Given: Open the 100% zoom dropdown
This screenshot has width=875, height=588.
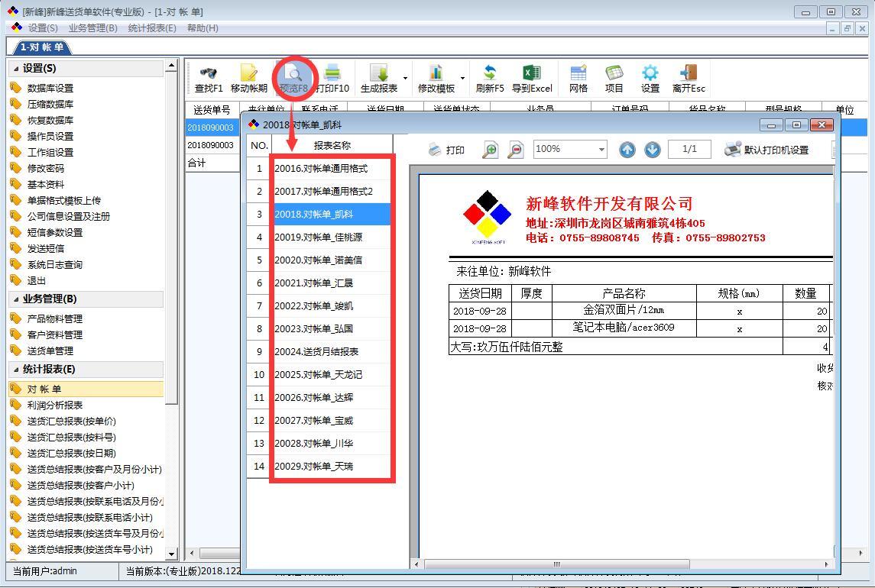Looking at the screenshot, I should coord(601,150).
